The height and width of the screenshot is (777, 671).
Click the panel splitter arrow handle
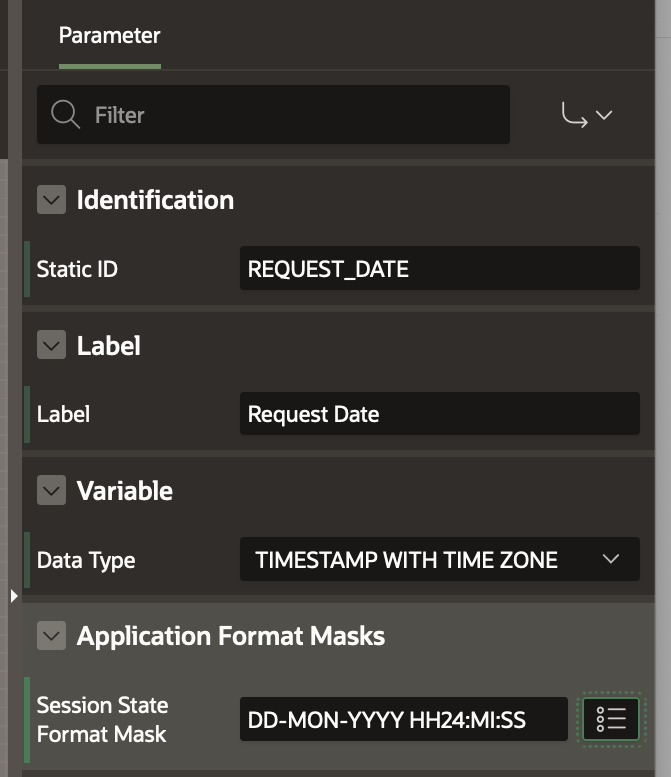click(13, 596)
